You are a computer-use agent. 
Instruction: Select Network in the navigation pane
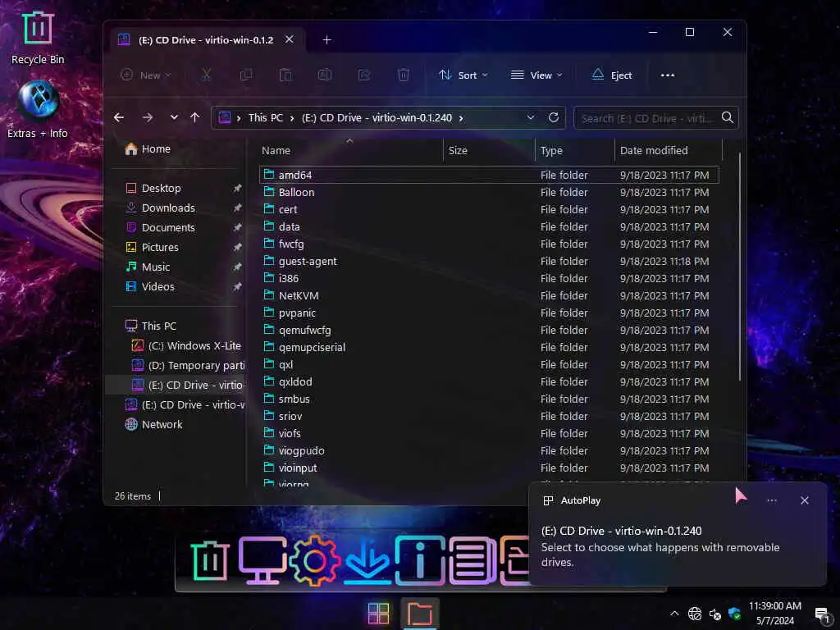pyautogui.click(x=153, y=424)
